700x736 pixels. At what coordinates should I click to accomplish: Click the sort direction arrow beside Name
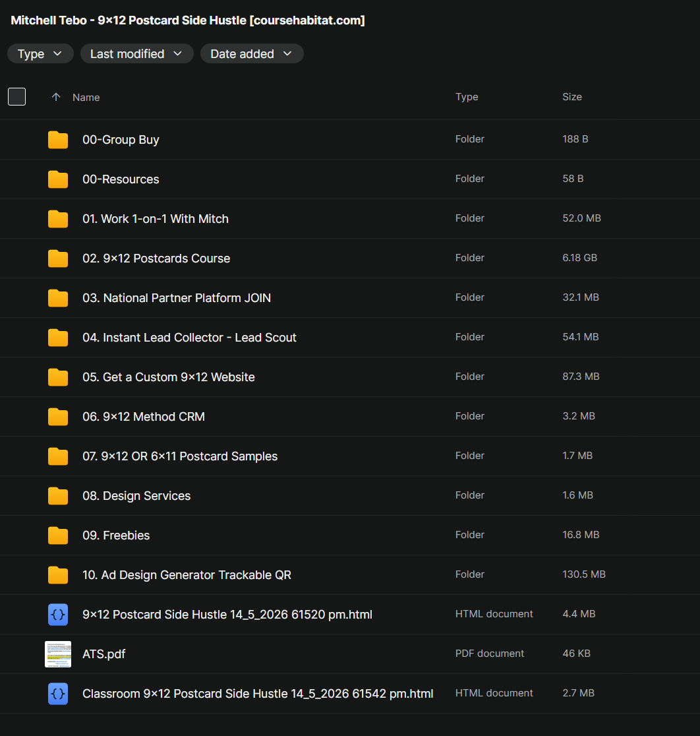coord(56,97)
